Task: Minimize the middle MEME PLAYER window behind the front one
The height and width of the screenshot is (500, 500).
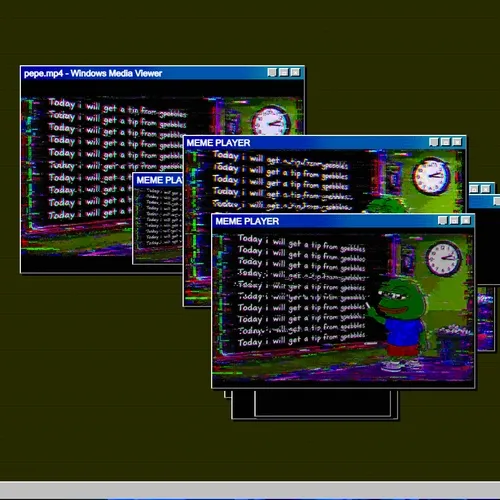Action: pyautogui.click(x=434, y=142)
